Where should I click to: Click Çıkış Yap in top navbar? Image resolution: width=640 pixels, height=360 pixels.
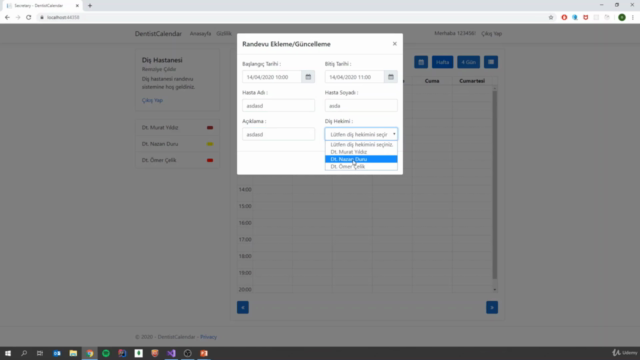click(x=491, y=33)
